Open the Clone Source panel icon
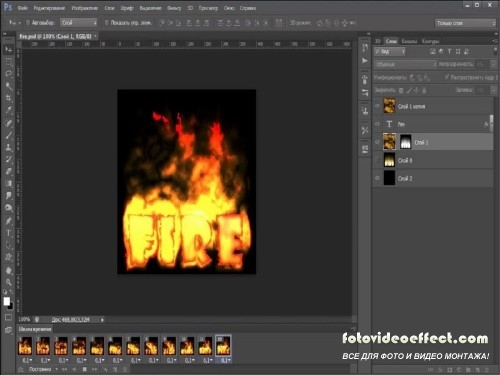This screenshot has height=375, width=500. tap(365, 111)
